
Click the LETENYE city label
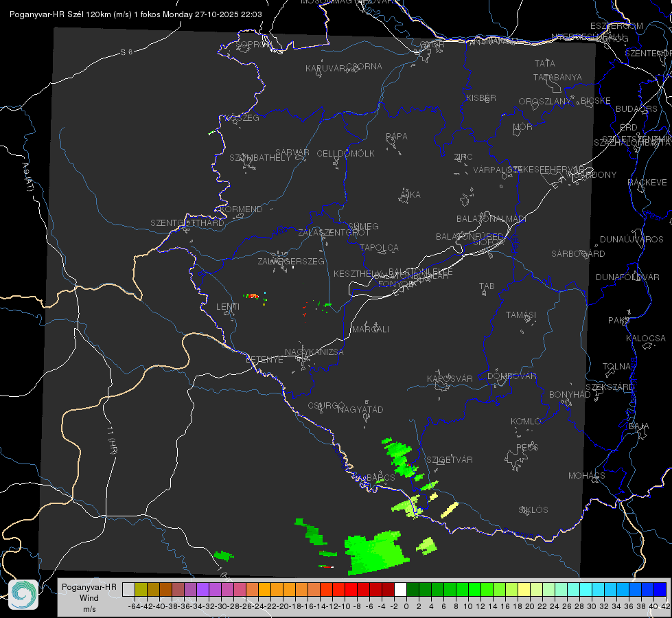coord(264,360)
